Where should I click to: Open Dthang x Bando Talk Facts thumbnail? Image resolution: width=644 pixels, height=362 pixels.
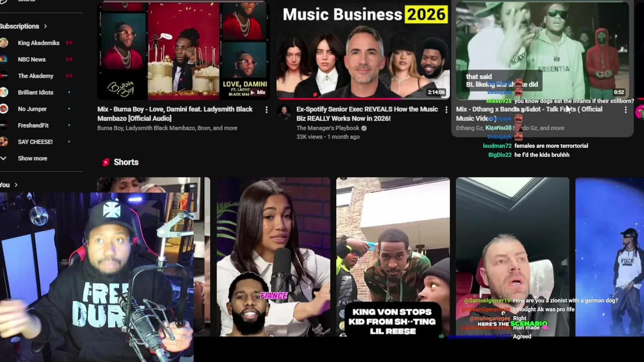point(542,50)
